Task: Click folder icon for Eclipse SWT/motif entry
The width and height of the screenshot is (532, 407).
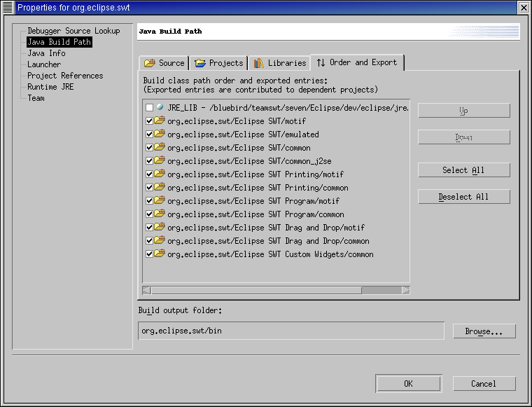Action: tap(160, 120)
